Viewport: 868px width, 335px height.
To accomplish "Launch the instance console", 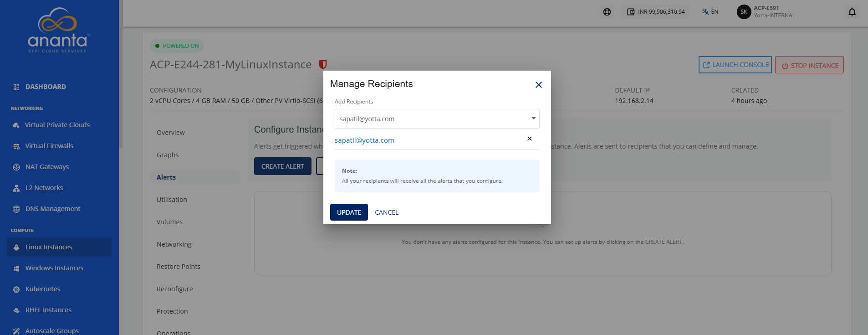I will click(x=735, y=65).
